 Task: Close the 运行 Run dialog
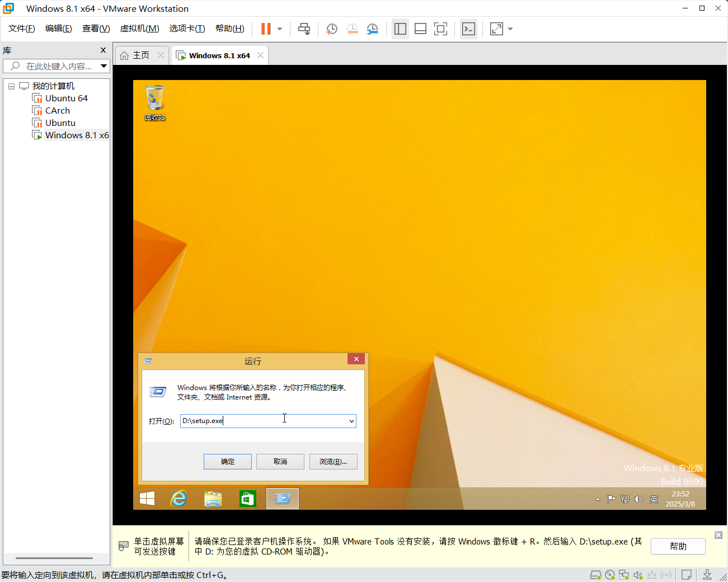356,359
